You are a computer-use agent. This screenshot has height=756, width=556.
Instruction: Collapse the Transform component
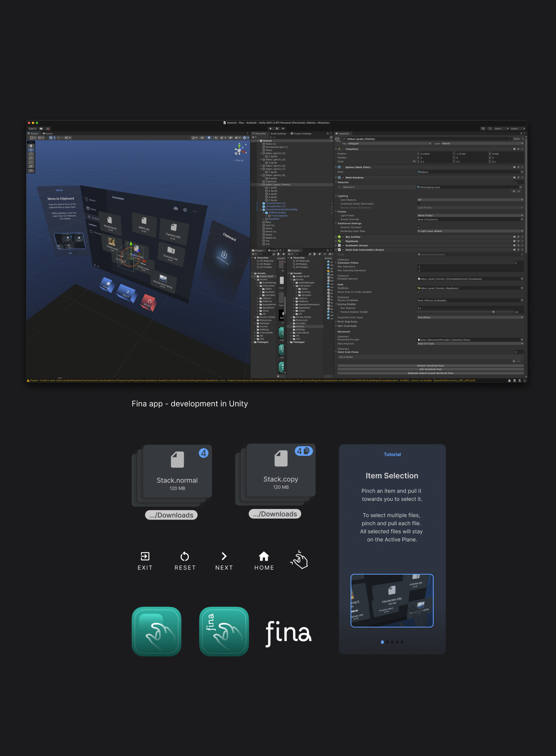point(336,149)
